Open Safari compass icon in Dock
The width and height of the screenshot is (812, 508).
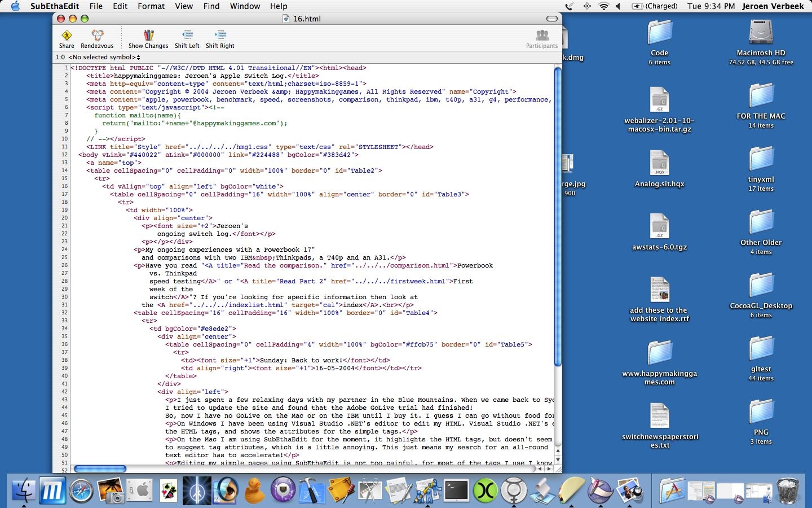[81, 490]
